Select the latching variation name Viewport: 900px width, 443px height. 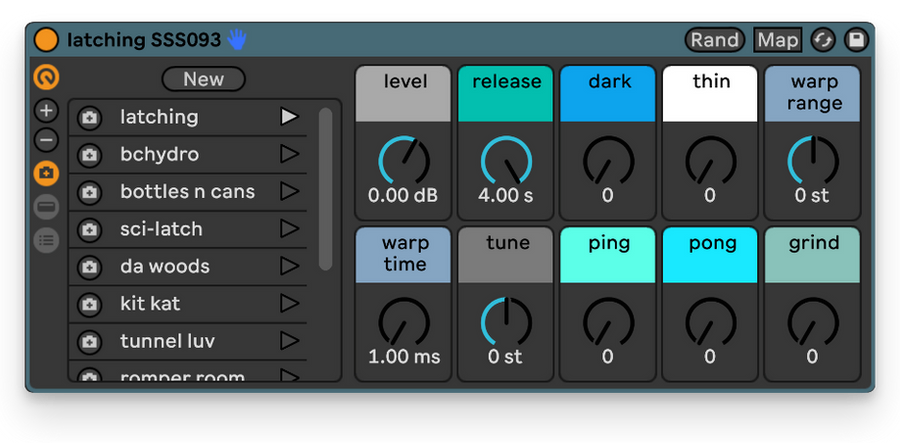click(x=159, y=117)
